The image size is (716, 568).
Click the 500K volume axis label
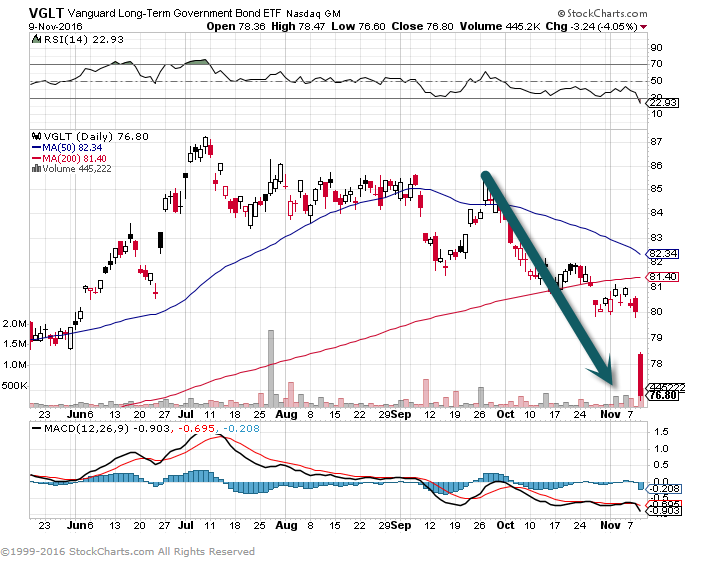[x=14, y=386]
